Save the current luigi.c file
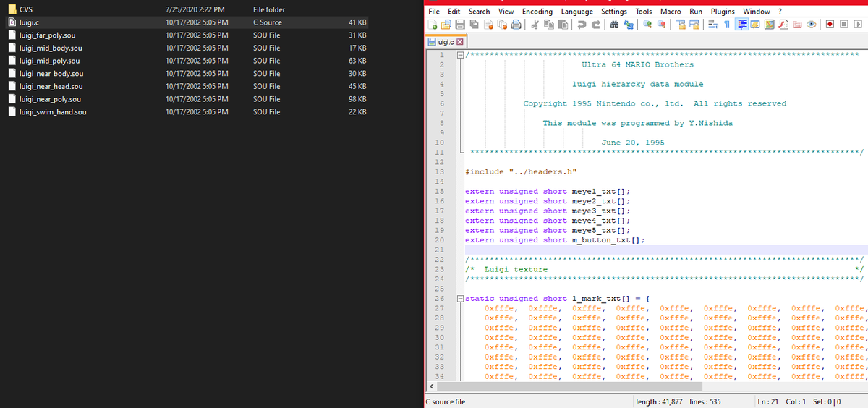This screenshot has width=868, height=408. coord(459,24)
